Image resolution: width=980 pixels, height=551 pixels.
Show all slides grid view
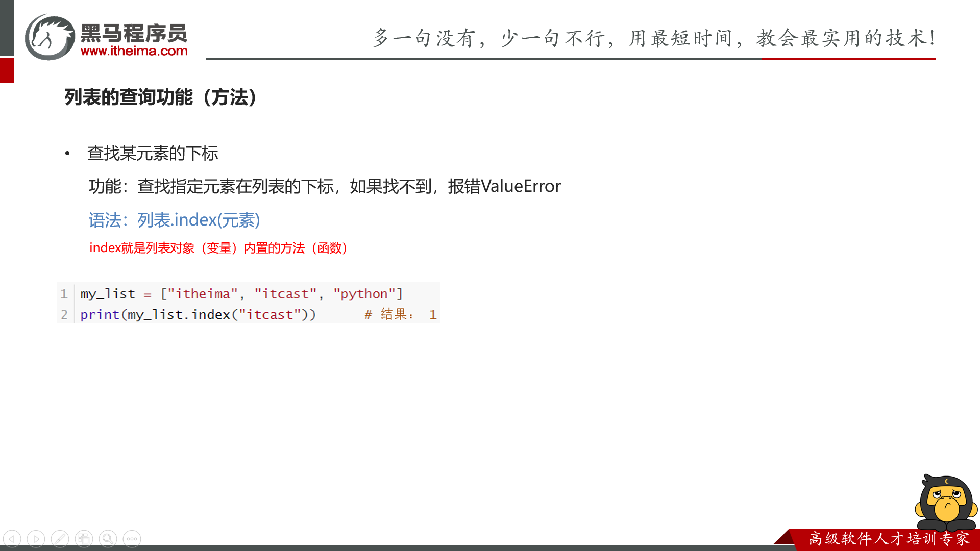pyautogui.click(x=84, y=539)
